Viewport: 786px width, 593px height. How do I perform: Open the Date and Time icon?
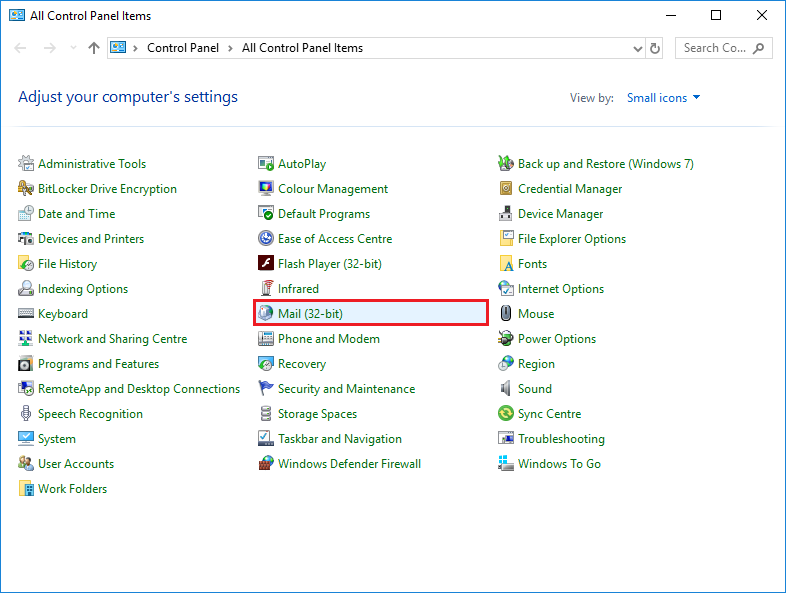pyautogui.click(x=26, y=214)
